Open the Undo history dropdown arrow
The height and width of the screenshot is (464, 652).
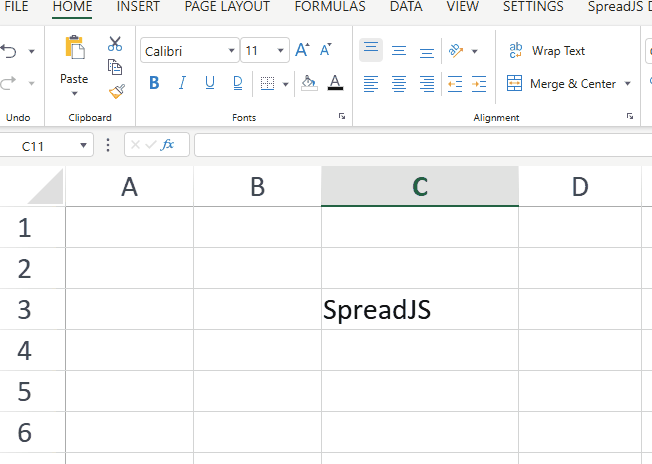(x=32, y=52)
